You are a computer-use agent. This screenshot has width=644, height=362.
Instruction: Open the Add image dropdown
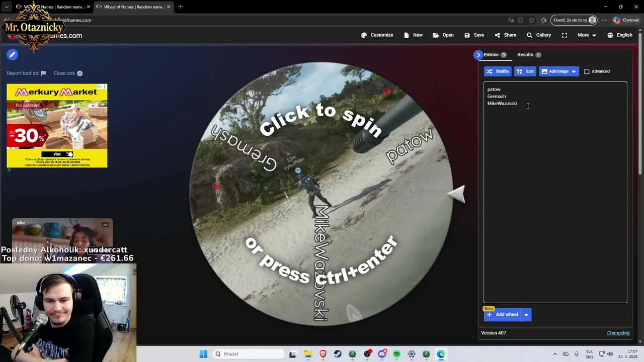[x=559, y=71]
